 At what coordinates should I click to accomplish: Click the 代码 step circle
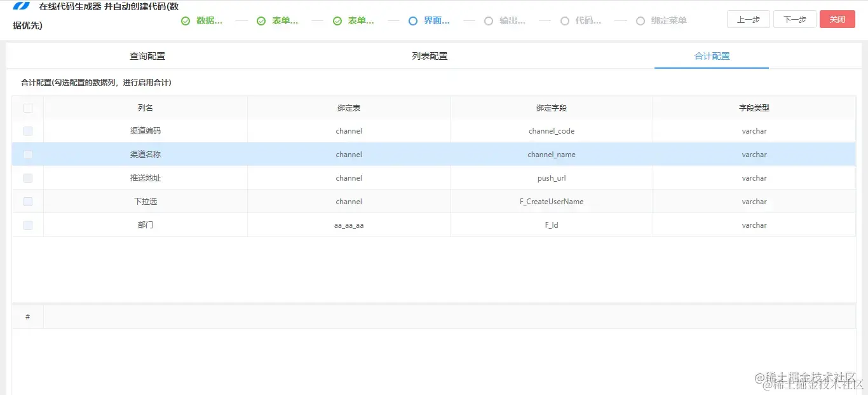[x=564, y=20]
